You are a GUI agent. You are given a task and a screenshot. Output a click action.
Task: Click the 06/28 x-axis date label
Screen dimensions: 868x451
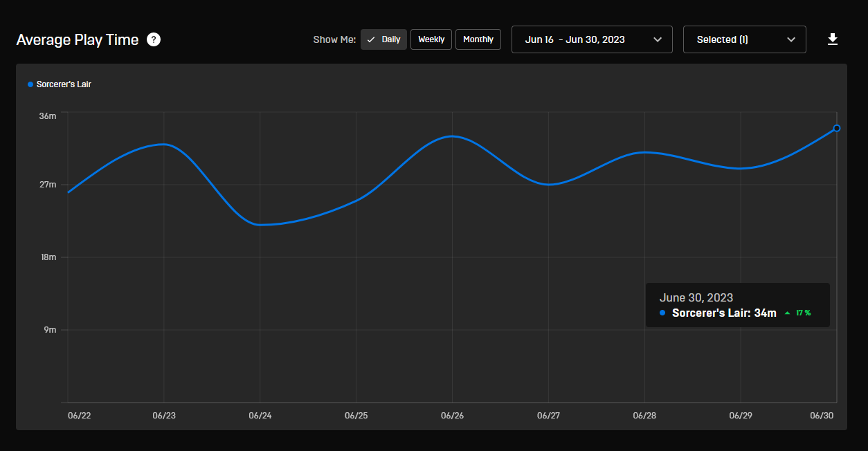click(644, 416)
